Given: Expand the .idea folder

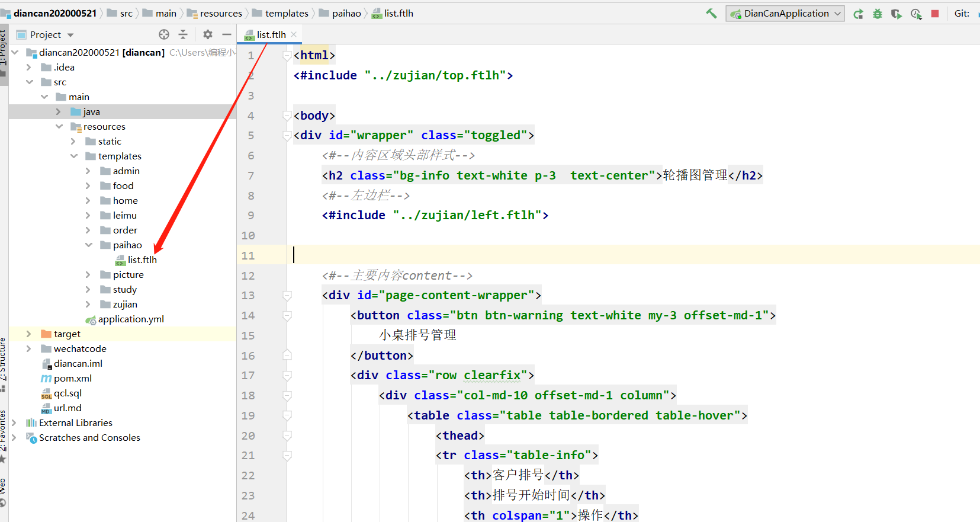Looking at the screenshot, I should pos(28,67).
